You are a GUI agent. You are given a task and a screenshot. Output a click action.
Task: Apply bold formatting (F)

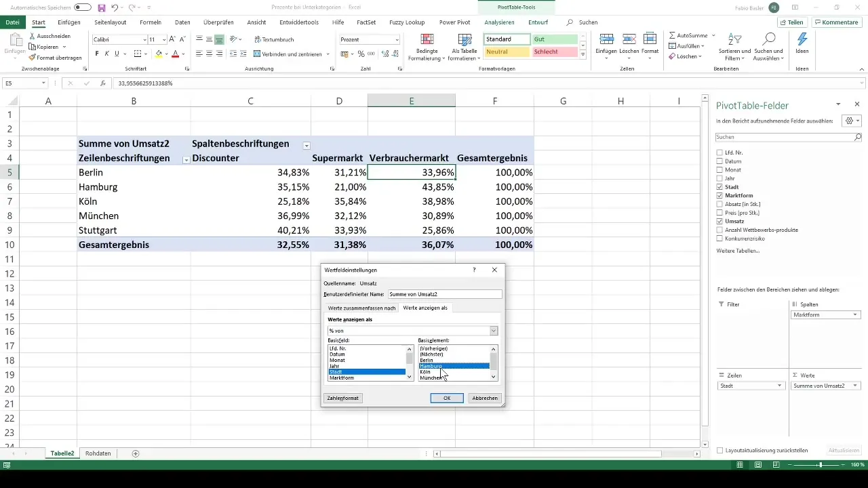(x=97, y=54)
